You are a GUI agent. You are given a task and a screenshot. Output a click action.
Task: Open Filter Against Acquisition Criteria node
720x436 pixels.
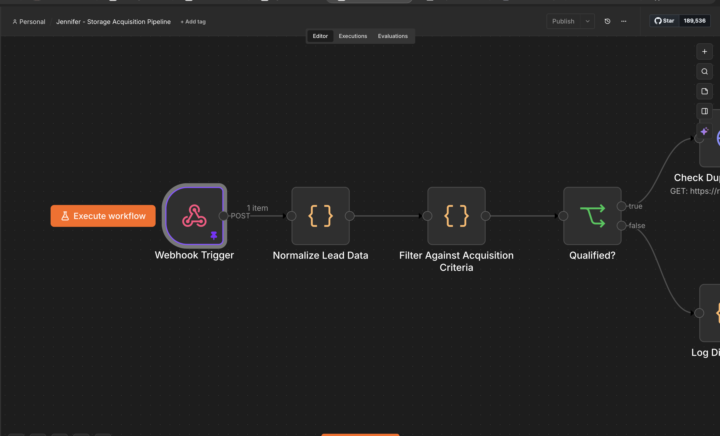click(456, 216)
